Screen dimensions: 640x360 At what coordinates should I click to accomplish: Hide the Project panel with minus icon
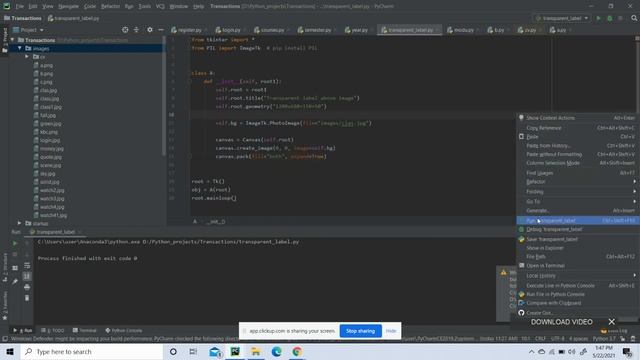click(x=161, y=30)
